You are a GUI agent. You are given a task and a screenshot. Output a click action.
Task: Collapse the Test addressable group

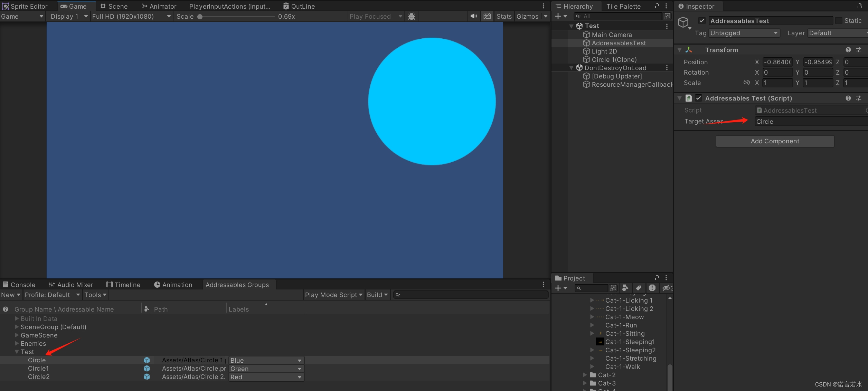(17, 352)
